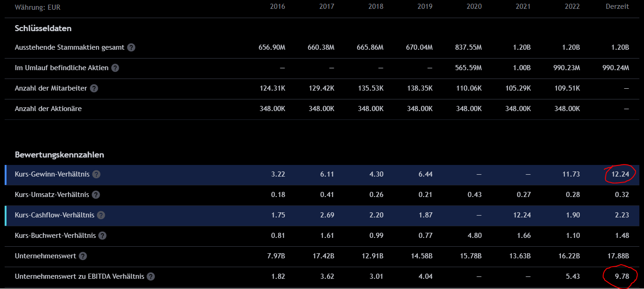Viewport: 644px width, 289px height.
Task: Toggle the Kurs-Cashflow-Verhältnis row highlight
Action: [54, 216]
